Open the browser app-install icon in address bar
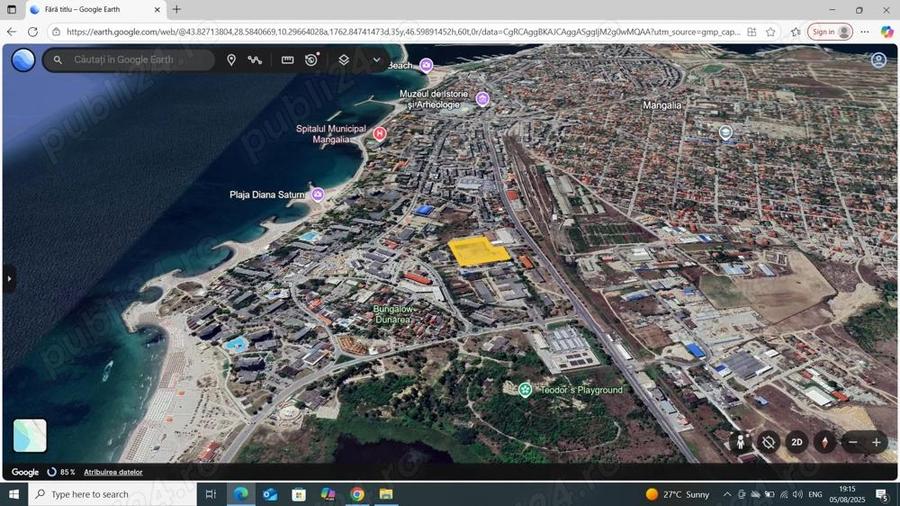This screenshot has width=900, height=506. click(x=751, y=32)
